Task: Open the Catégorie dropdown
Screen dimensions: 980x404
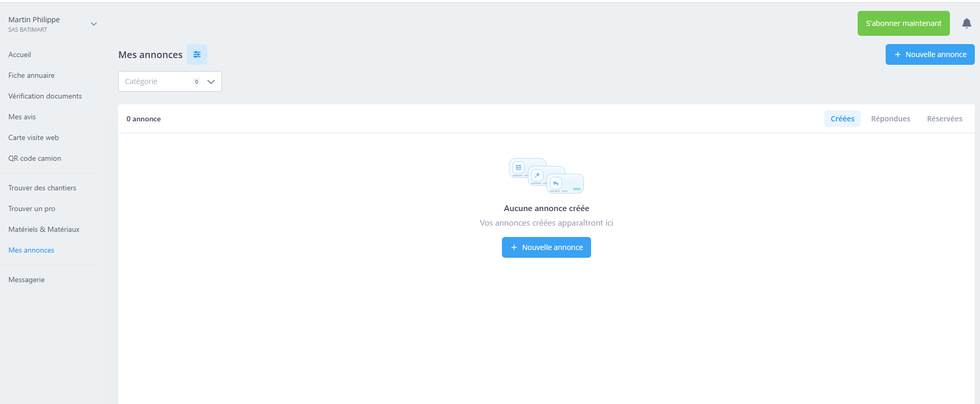Action: (170, 81)
